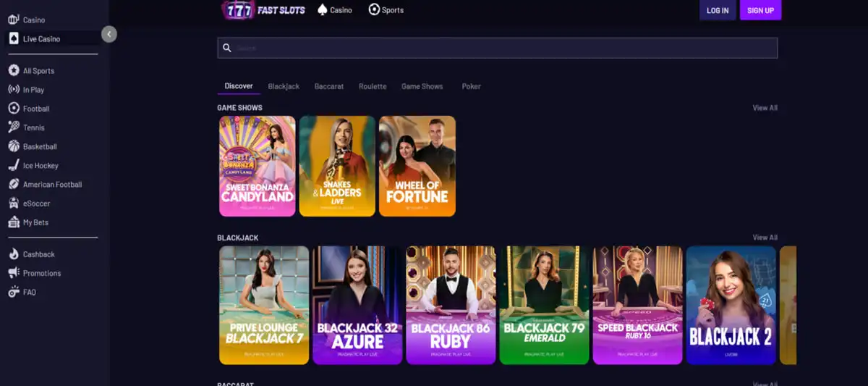Click the ball icon beside the top Sports link
This screenshot has width=868, height=386.
click(x=374, y=9)
